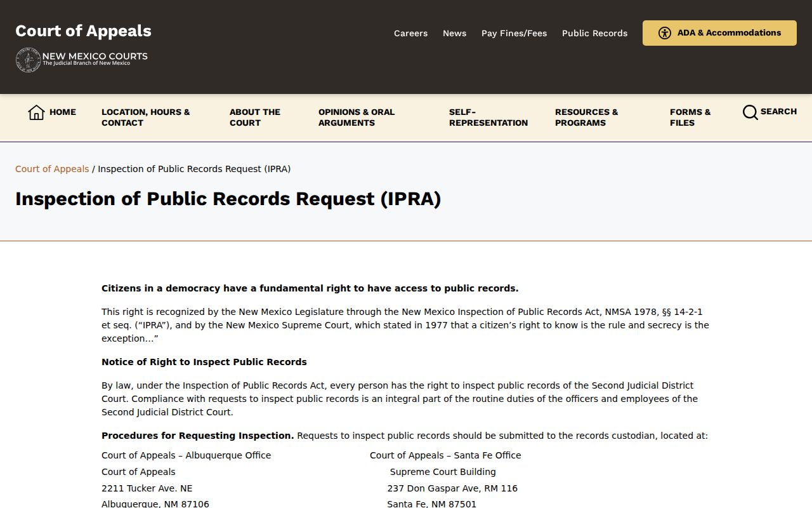This screenshot has height=508, width=812.
Task: Open the About the Court menu
Action: coord(255,117)
